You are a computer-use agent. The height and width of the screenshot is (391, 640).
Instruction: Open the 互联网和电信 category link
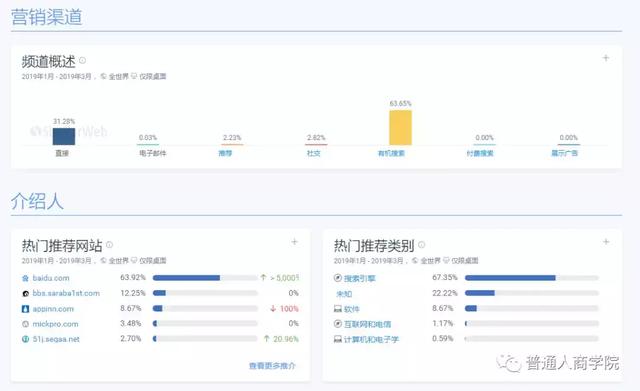pos(367,324)
